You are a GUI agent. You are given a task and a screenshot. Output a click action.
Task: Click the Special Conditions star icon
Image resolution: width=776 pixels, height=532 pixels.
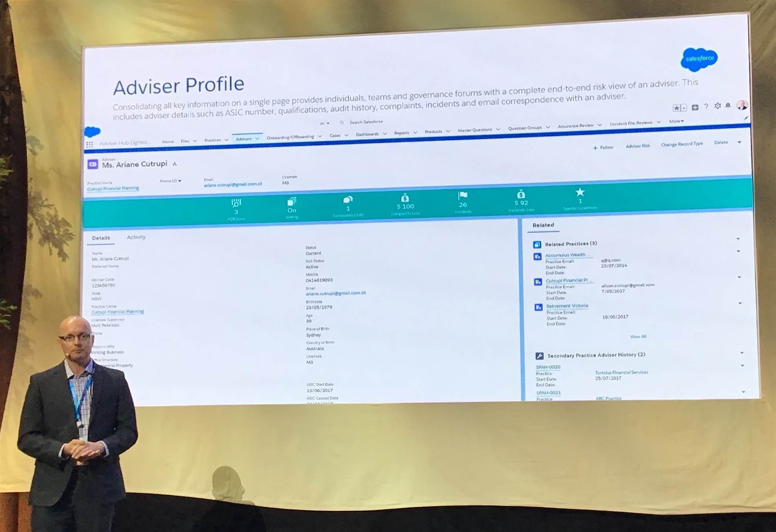[580, 192]
